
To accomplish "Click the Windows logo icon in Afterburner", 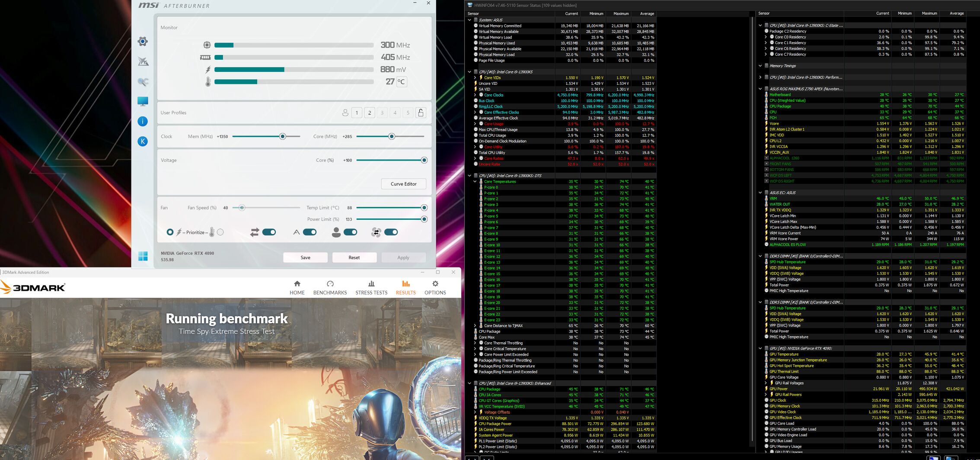I will pos(143,256).
